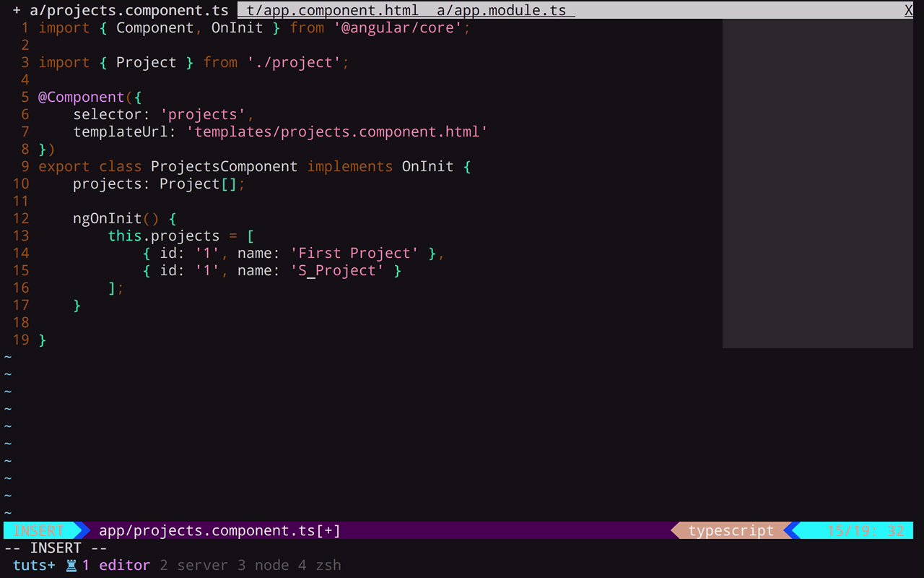Screen dimensions: 924x578
Task: Open the a/app.module.ts tab
Action: pos(501,10)
